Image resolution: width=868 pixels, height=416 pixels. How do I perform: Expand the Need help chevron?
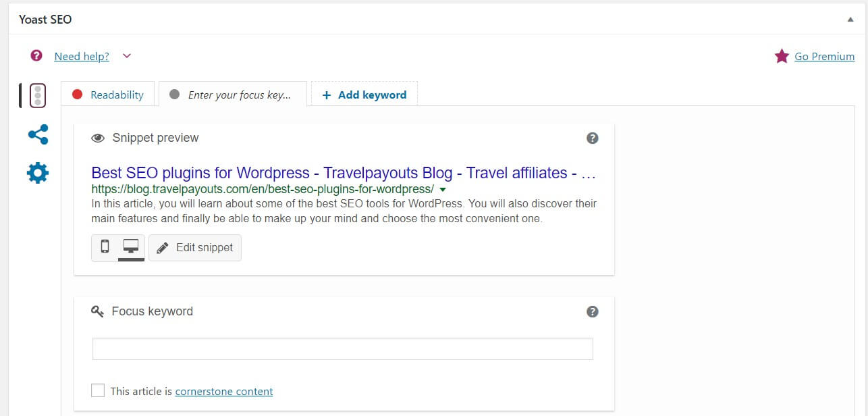pos(127,56)
